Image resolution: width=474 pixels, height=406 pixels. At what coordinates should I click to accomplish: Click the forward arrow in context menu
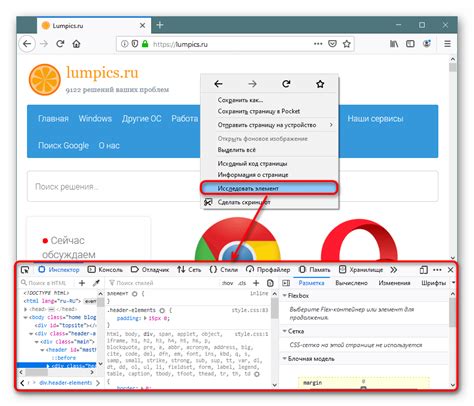coord(252,84)
